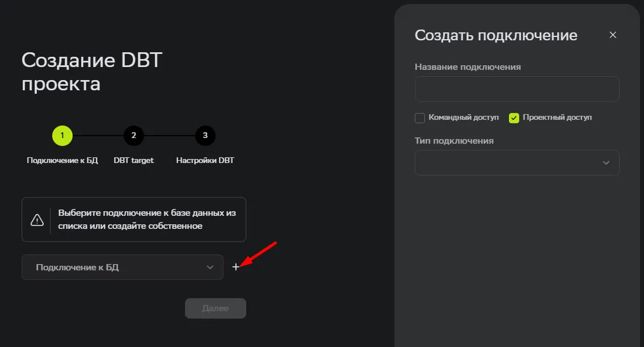Click the Командный доступ label text
Image resolution: width=644 pixels, height=347 pixels.
point(464,118)
